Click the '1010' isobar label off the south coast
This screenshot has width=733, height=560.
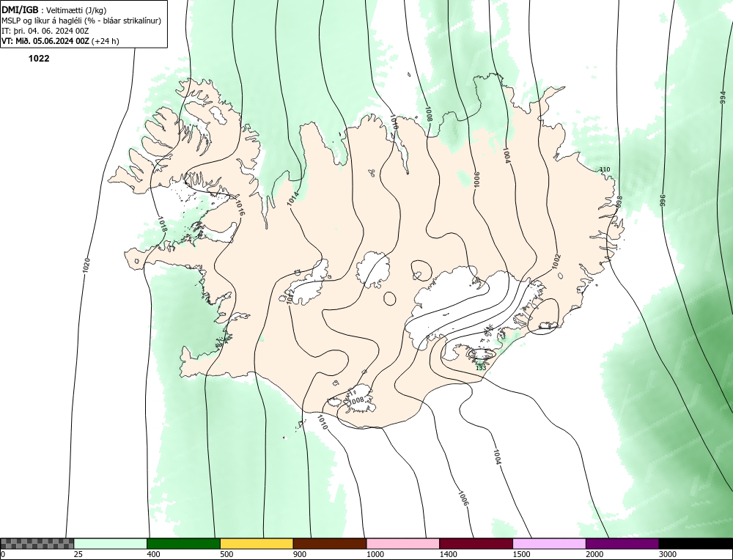coord(322,422)
